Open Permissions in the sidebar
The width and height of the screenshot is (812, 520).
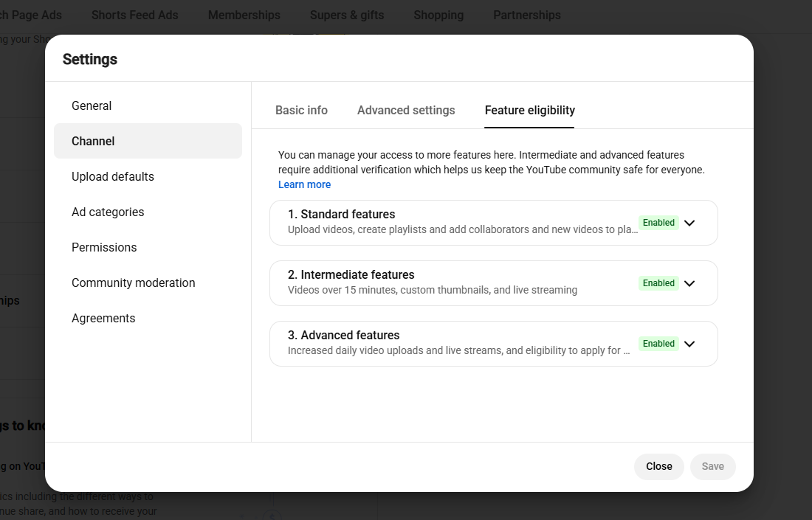pyautogui.click(x=148, y=247)
